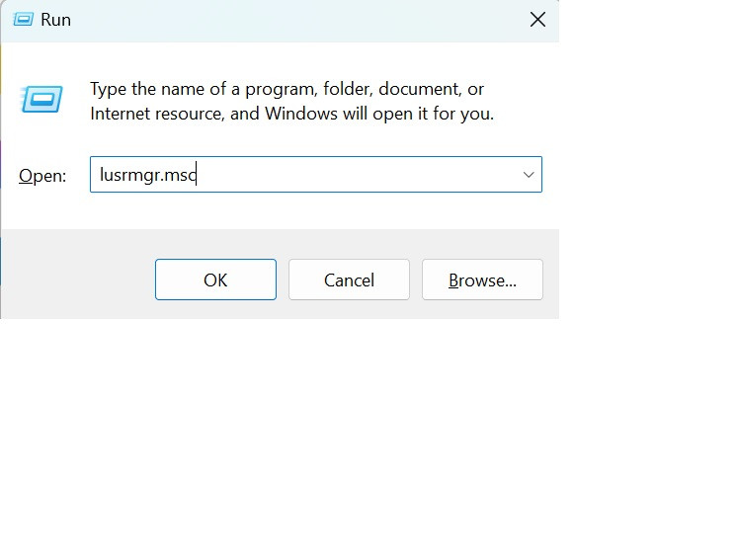The width and height of the screenshot is (737, 560).
Task: Click empty title bar area of Run
Action: 296,20
